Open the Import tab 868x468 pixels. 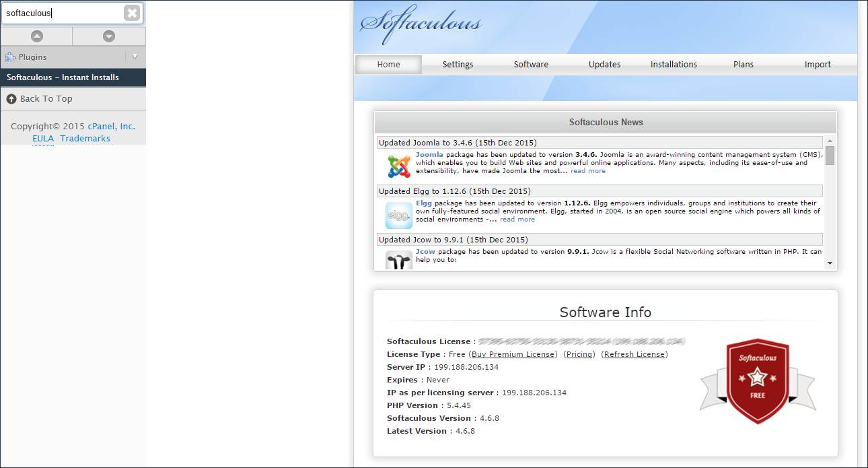(x=818, y=65)
